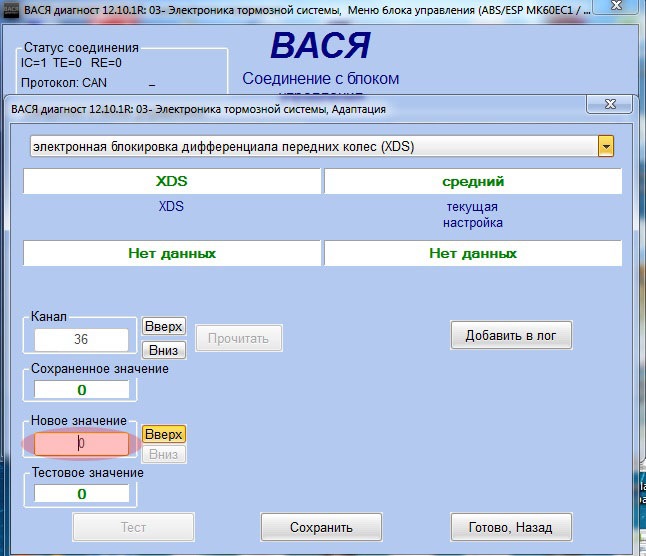Screen dimensions: 646x556
Task: Click the текущая настройка label
Action: coord(473,215)
